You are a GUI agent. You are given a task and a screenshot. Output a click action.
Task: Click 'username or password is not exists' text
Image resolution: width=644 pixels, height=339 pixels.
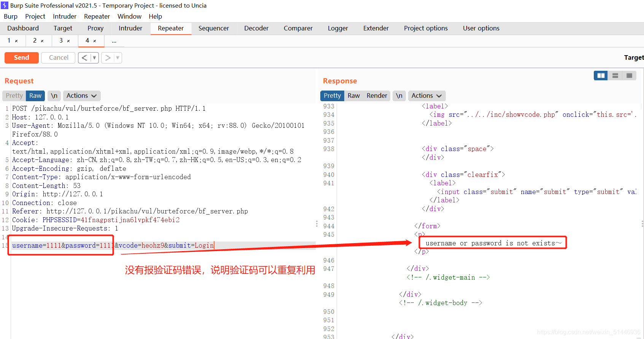493,243
